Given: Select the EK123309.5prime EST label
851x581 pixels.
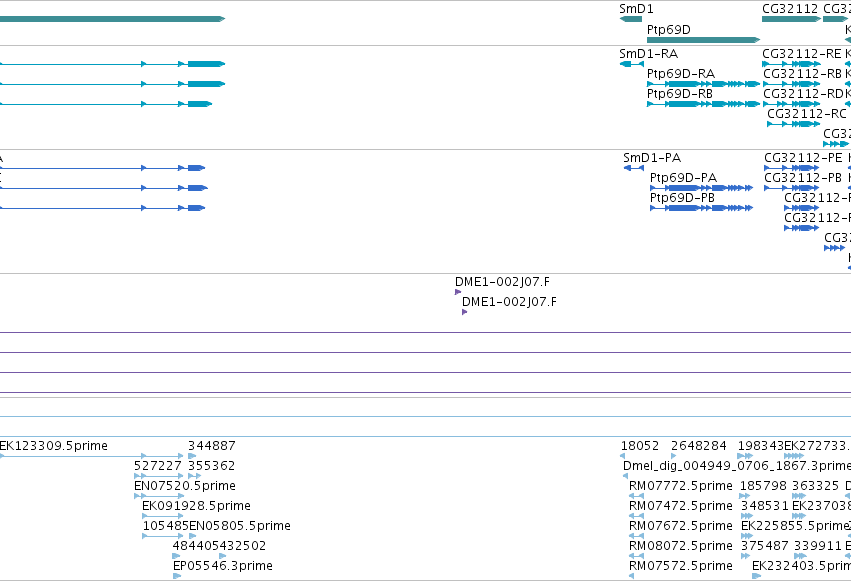Looking at the screenshot, I should [54, 446].
